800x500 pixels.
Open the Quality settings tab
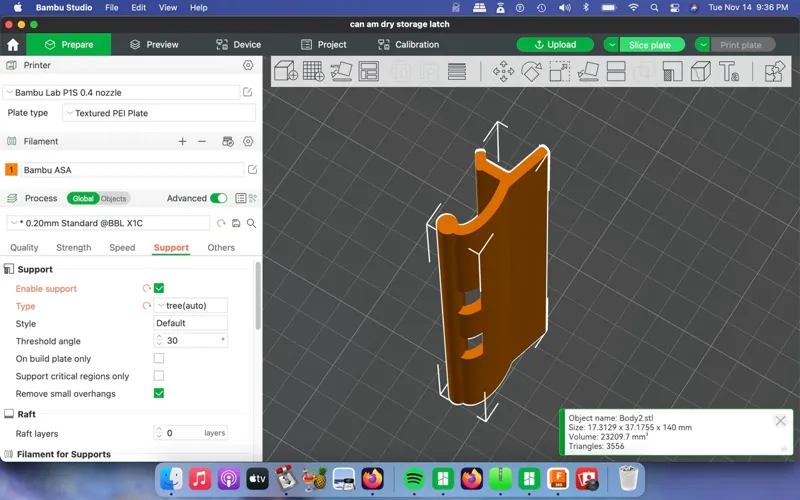tap(24, 247)
